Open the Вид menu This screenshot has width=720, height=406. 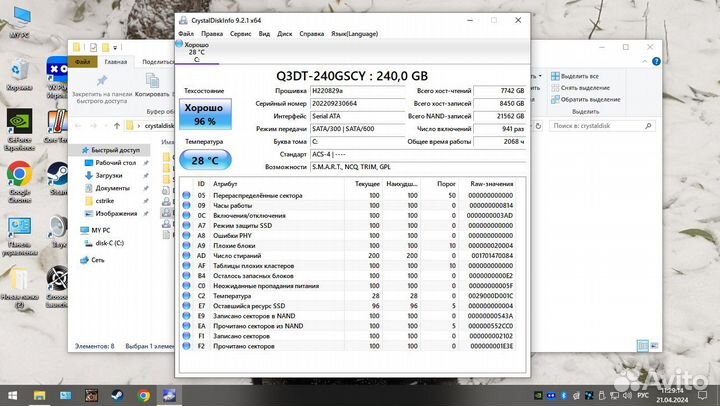[264, 34]
